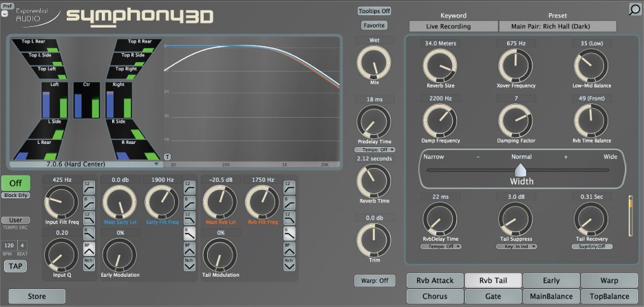Click the Trim knob
The height and width of the screenshot is (307, 644).
click(x=374, y=240)
